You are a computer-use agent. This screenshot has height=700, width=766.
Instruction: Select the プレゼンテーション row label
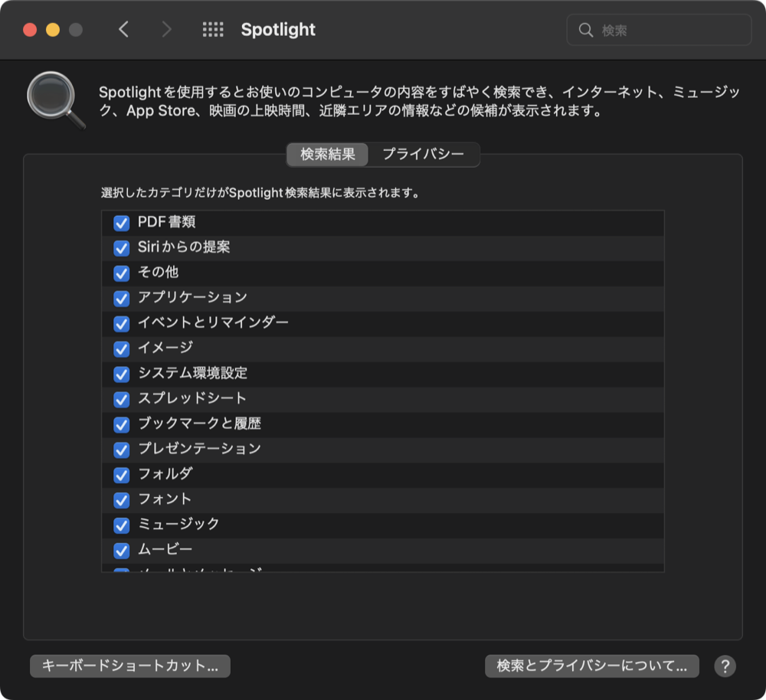(199, 449)
